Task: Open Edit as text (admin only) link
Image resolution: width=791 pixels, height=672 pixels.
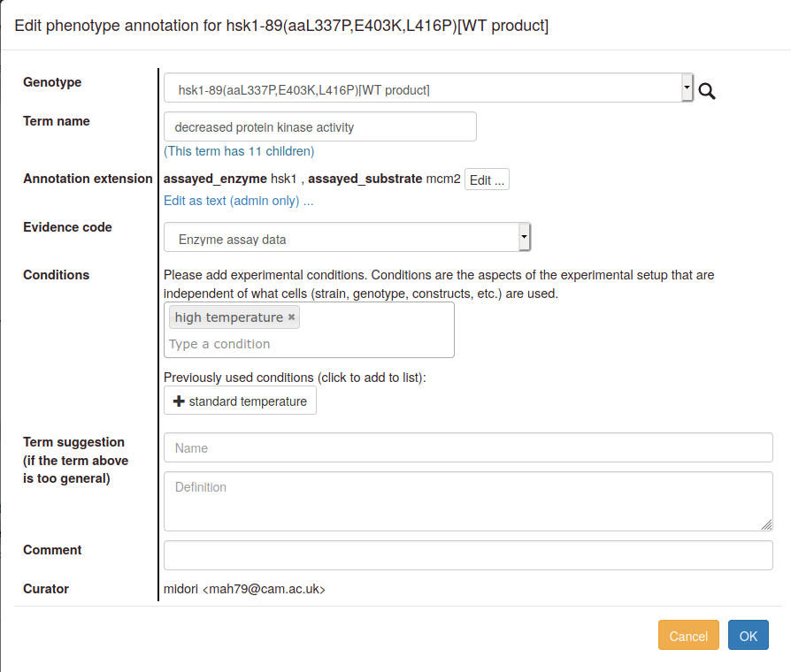Action: click(239, 201)
